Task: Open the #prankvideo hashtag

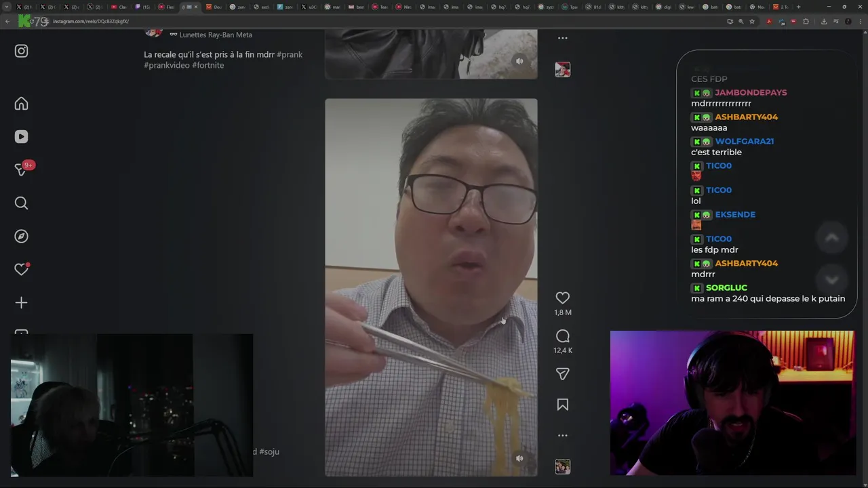Action: tap(166, 65)
